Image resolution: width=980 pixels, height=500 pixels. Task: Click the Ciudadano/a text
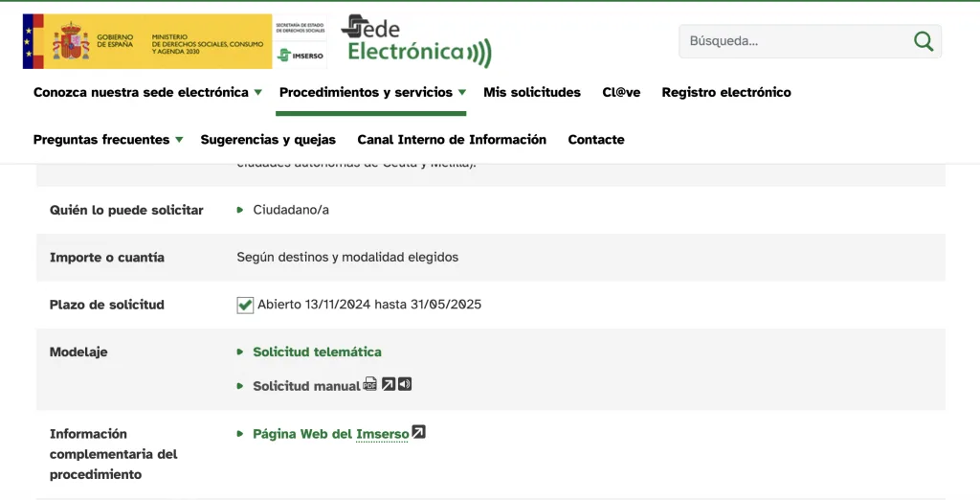coord(291,210)
